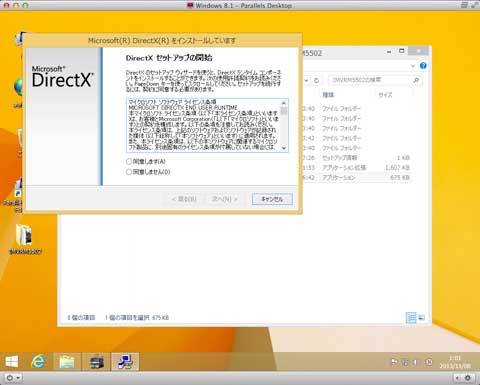Click the printer device taskbar icon
The width and height of the screenshot is (480, 385).
pos(97,362)
